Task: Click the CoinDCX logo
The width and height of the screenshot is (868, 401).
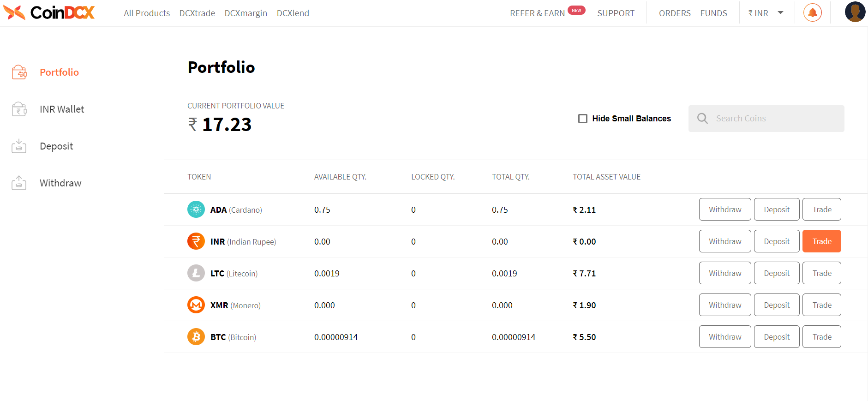Action: coord(49,13)
